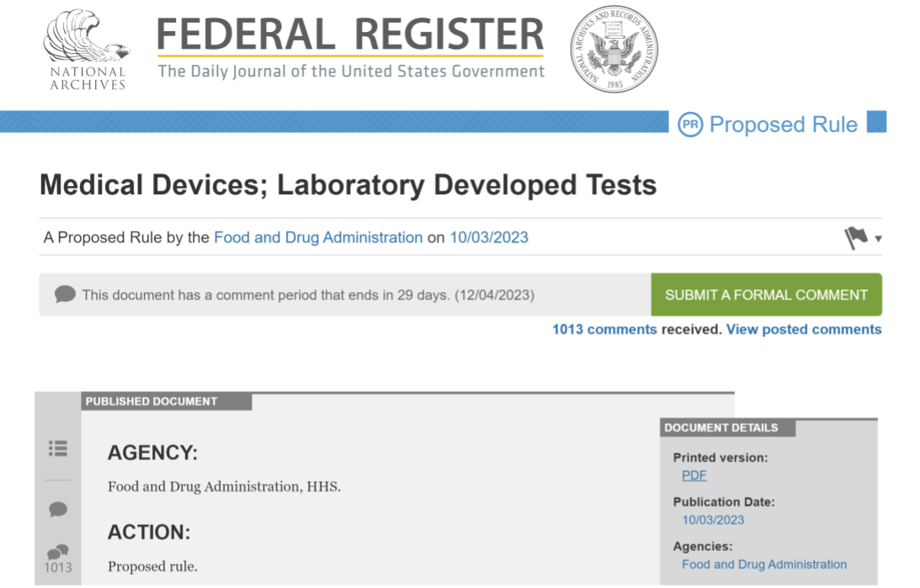920x588 pixels.
Task: Expand the dropdown arrow next to the flag
Action: 879,239
